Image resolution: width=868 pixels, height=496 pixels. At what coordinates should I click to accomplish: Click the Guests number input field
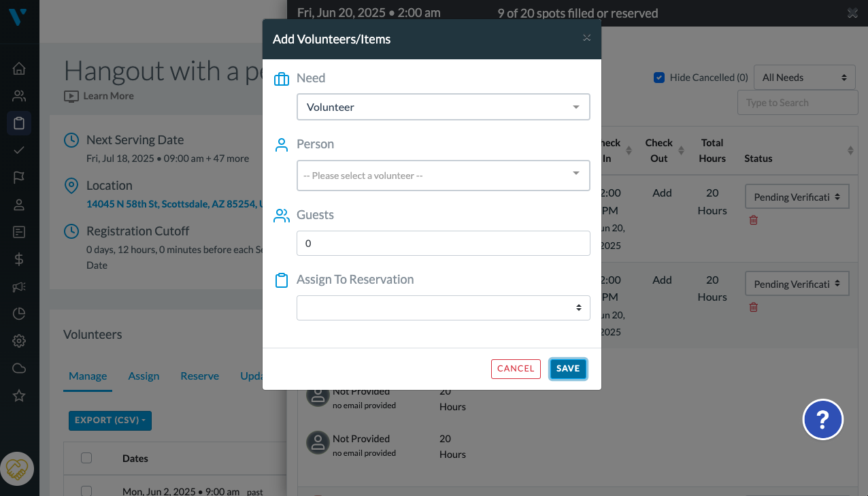(444, 243)
